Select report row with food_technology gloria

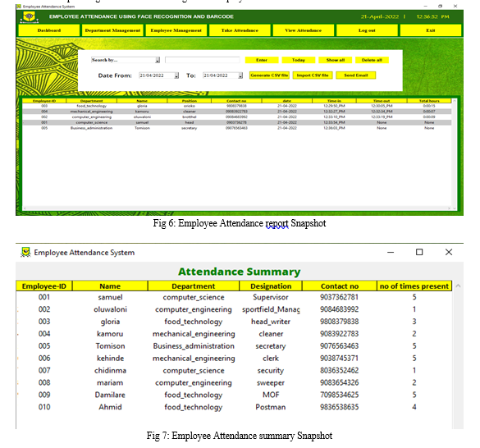click(237, 106)
